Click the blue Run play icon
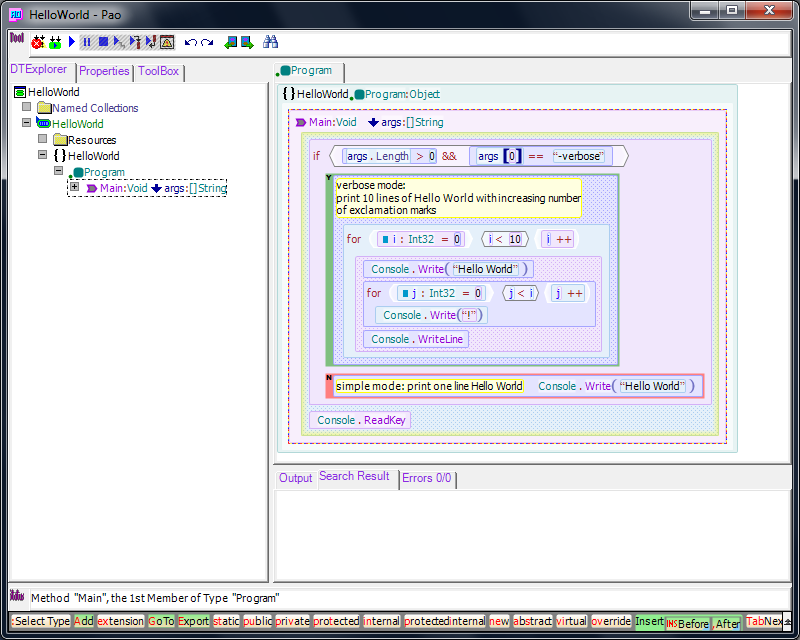800x640 pixels. point(72,42)
